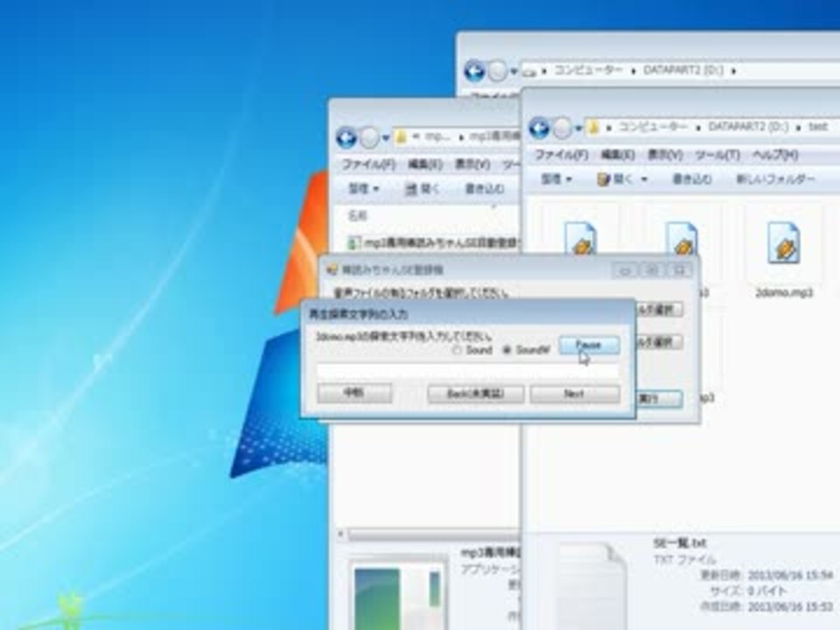
Task: Expand arrow before DATAPART2 in test window
Action: 698,128
